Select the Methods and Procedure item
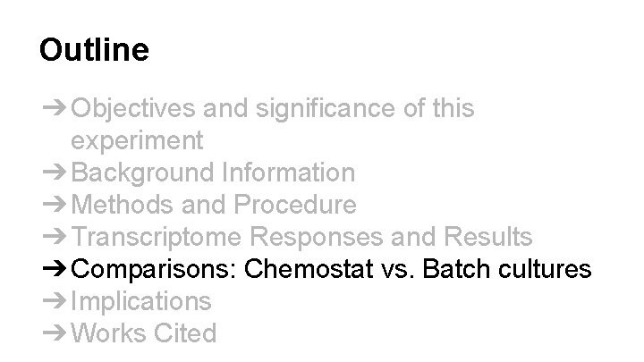The width and height of the screenshot is (644, 362). (x=213, y=205)
